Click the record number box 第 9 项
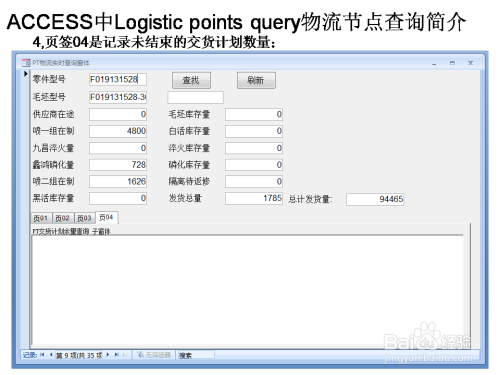Image resolution: width=500 pixels, height=375 pixels. pos(79,355)
